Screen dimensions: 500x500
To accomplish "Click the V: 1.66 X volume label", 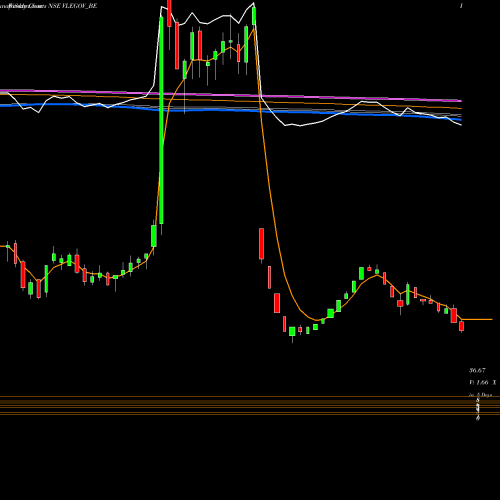I will [x=482, y=382].
